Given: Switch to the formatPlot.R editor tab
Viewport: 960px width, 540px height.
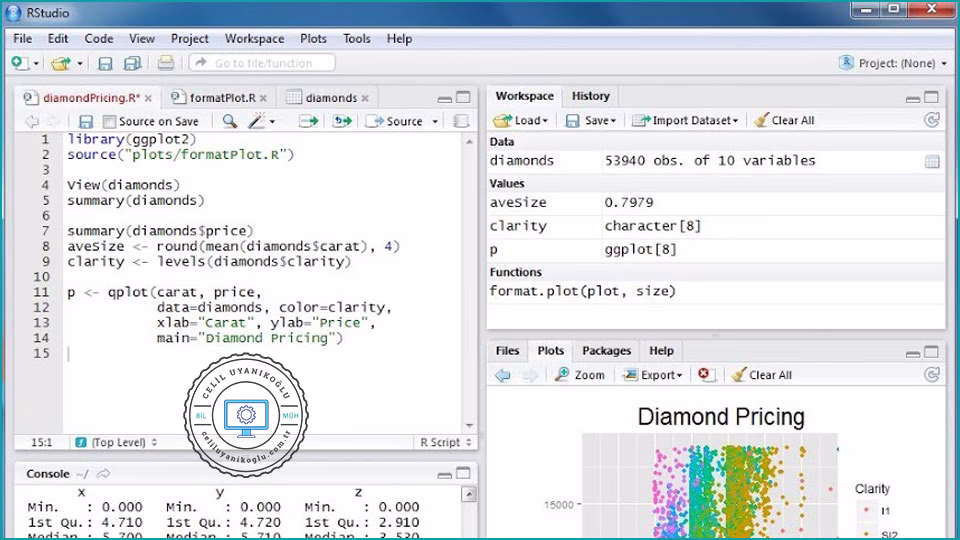Looking at the screenshot, I should [222, 98].
